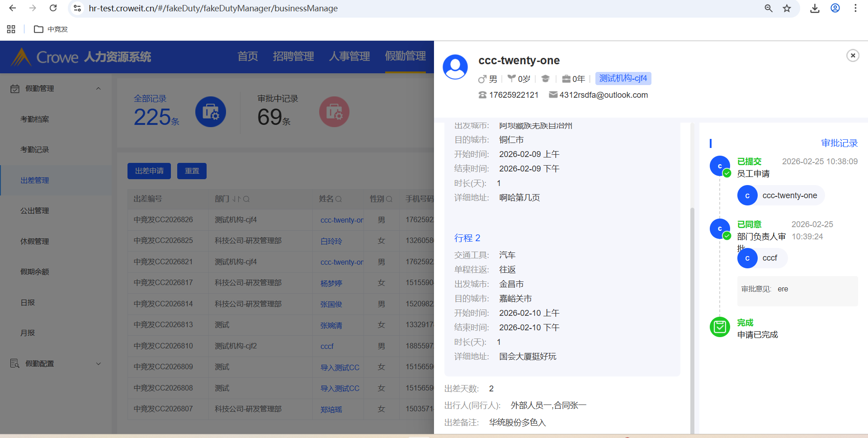The width and height of the screenshot is (868, 438).
Task: Click the blue all-records briefcase icon
Action: pyautogui.click(x=211, y=112)
